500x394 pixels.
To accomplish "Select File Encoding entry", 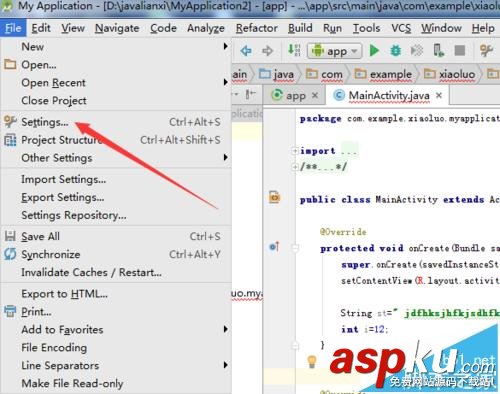I will [116, 348].
